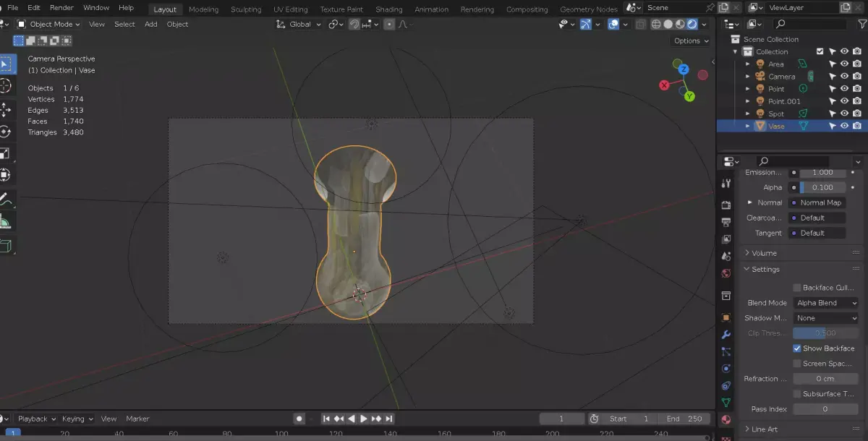Open the World properties tab

click(x=726, y=273)
